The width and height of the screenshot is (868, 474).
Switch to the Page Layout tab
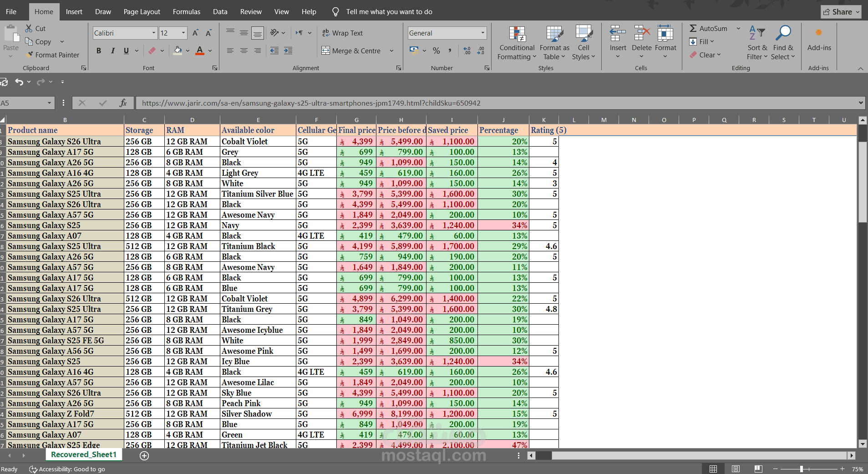tap(142, 12)
